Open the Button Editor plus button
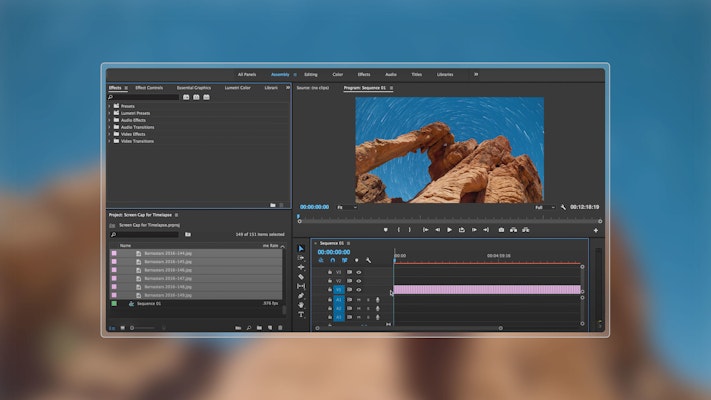Viewport: 711px width, 400px height. [595, 230]
